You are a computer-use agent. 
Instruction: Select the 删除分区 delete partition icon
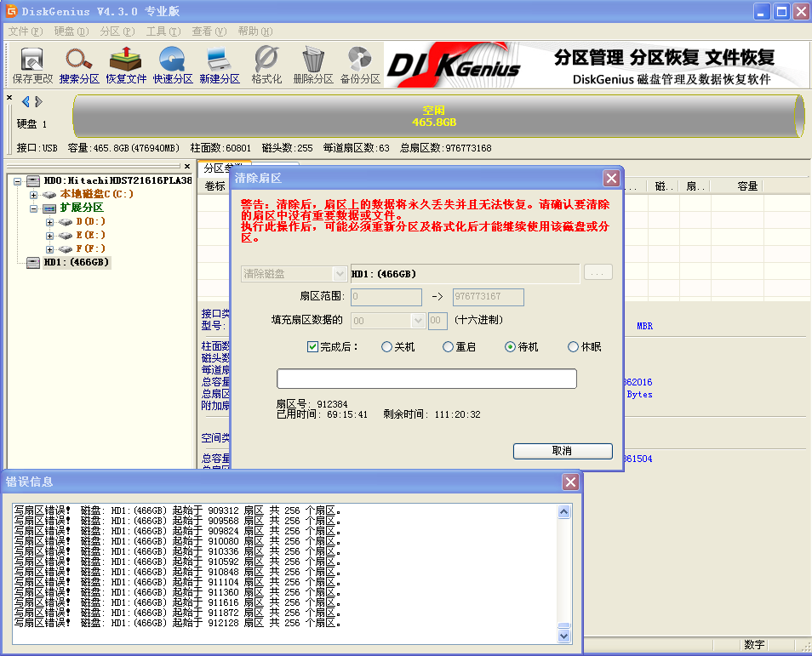(x=312, y=66)
